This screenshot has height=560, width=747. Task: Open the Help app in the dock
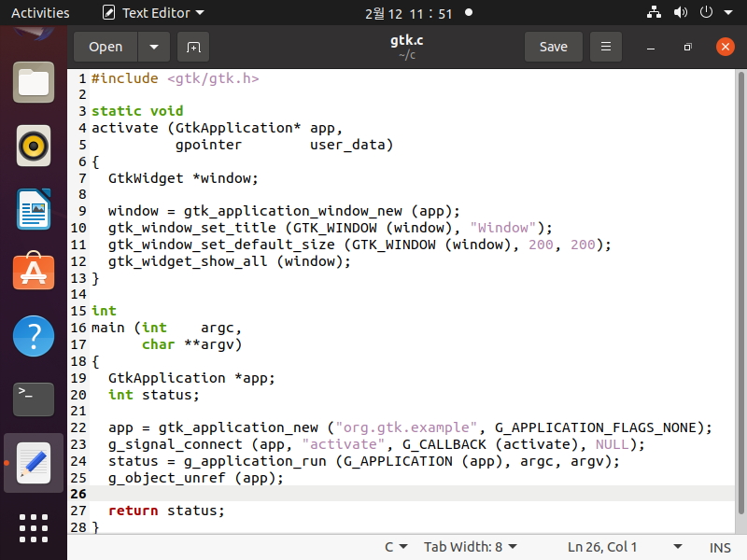[34, 336]
